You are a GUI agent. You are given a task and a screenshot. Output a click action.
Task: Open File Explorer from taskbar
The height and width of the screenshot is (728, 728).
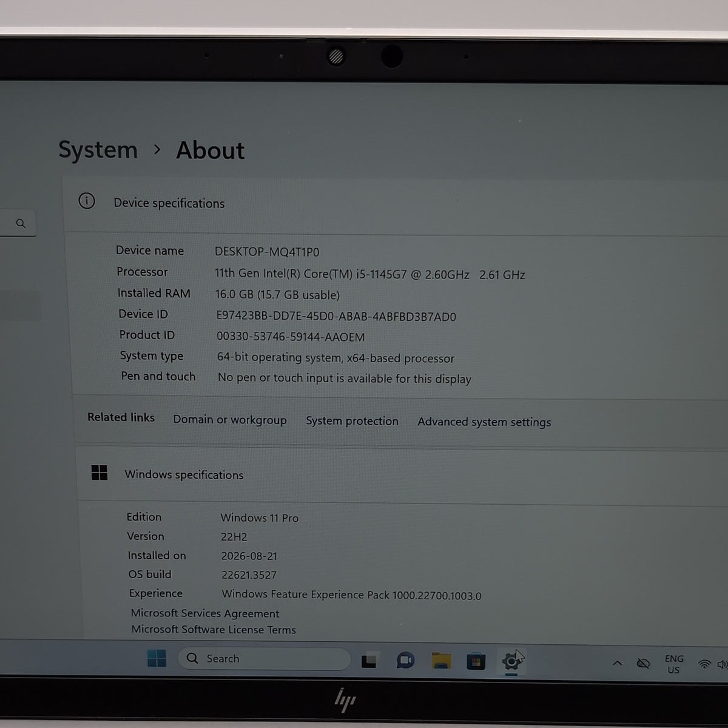point(441,661)
